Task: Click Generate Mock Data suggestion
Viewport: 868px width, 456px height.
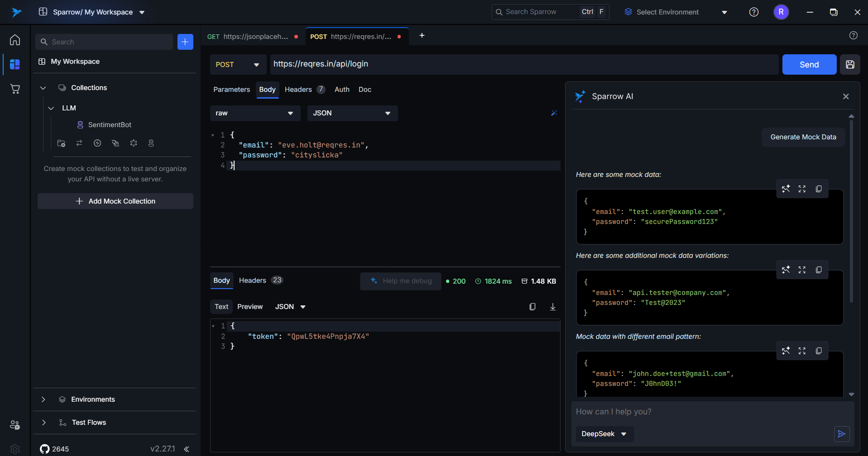Action: (x=803, y=137)
